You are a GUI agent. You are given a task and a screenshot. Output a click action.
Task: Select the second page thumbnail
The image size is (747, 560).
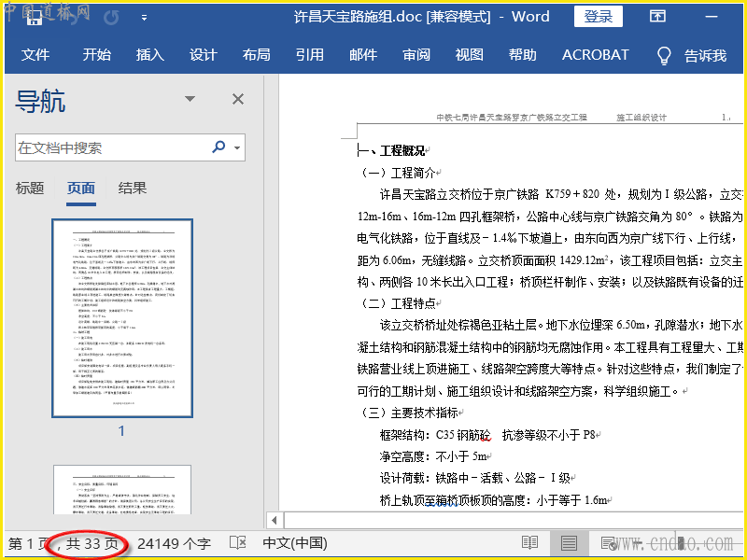[122, 489]
